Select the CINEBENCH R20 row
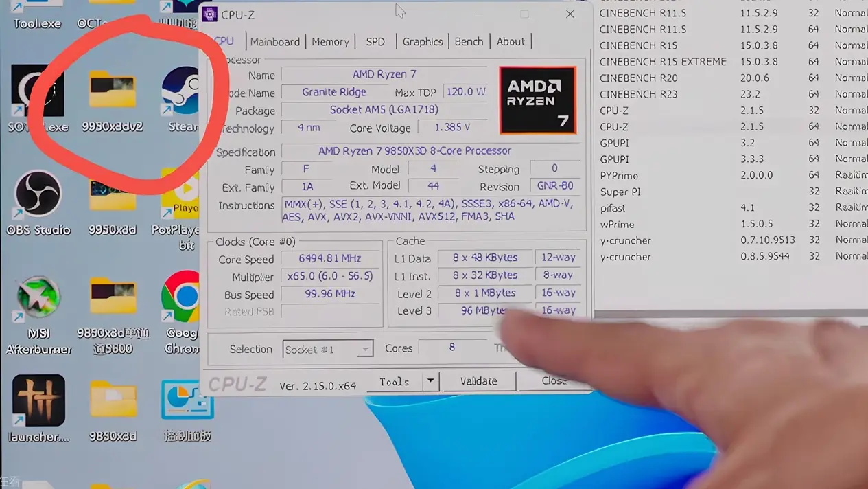Viewport: 868px width, 489px height. pyautogui.click(x=732, y=78)
